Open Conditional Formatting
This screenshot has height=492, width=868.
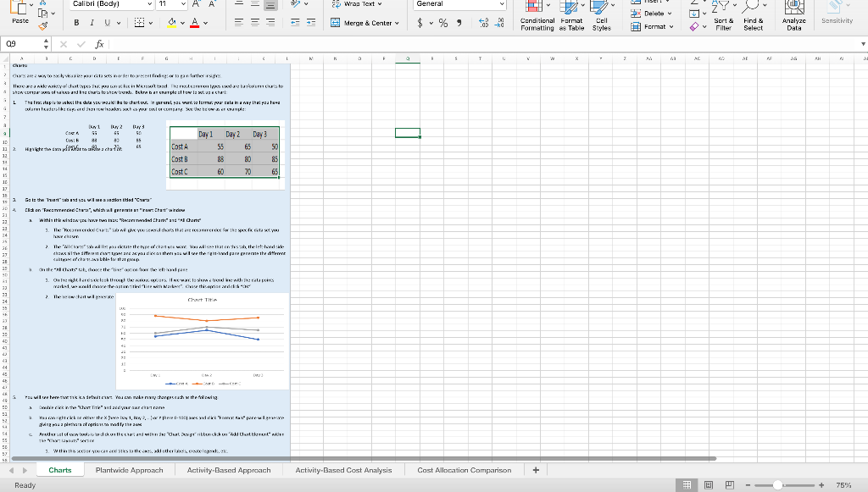tap(537, 15)
